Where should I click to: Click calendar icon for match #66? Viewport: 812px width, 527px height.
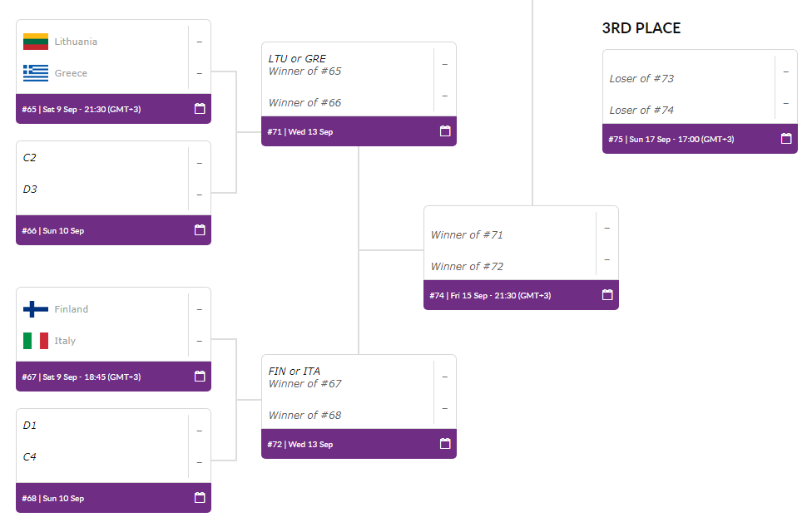[200, 230]
